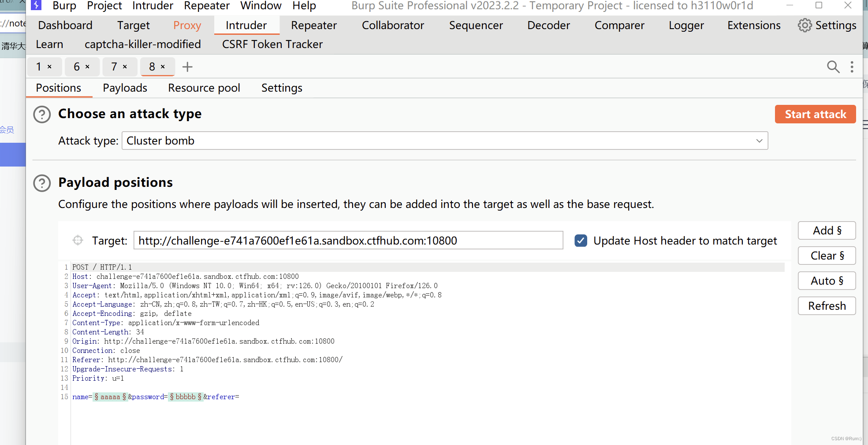Click the Priority: u=1 header line
The height and width of the screenshot is (445, 868).
[98, 378]
